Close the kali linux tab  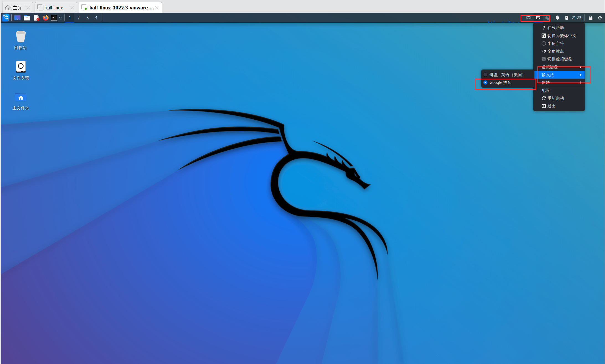coord(72,8)
